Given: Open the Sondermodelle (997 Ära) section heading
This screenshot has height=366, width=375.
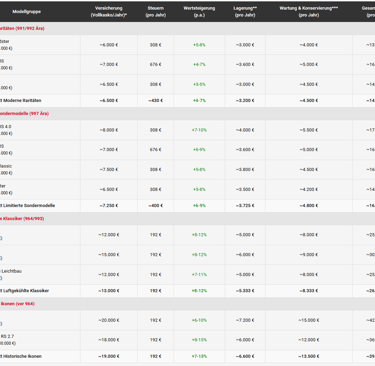Looking at the screenshot, I should [x=24, y=114].
